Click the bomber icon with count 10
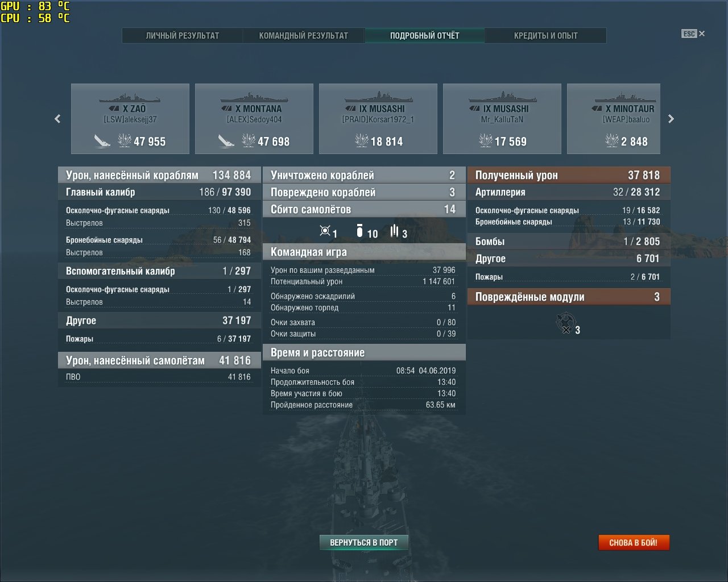Screen dimensions: 728x582 click(x=359, y=231)
